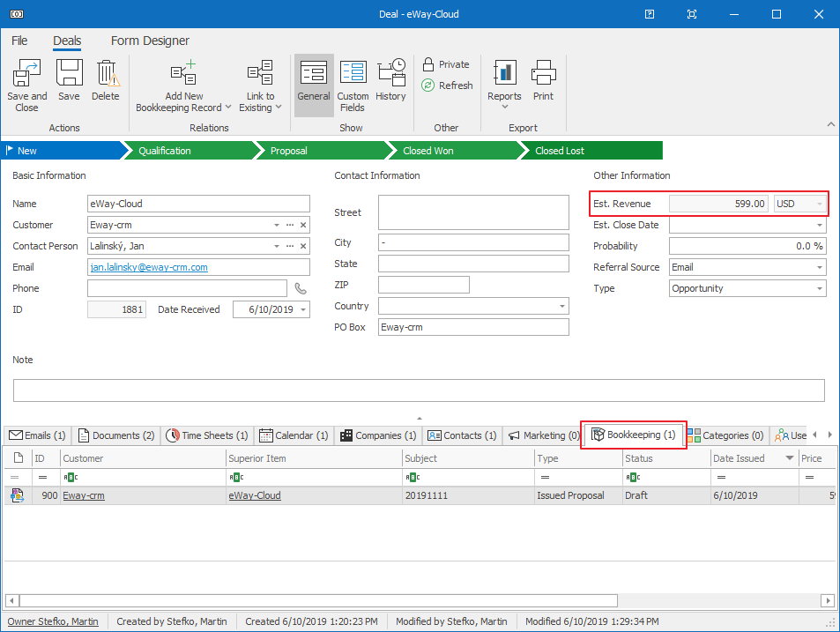
Task: Click Add New Bookkeeping Record icon
Action: pyautogui.click(x=183, y=73)
